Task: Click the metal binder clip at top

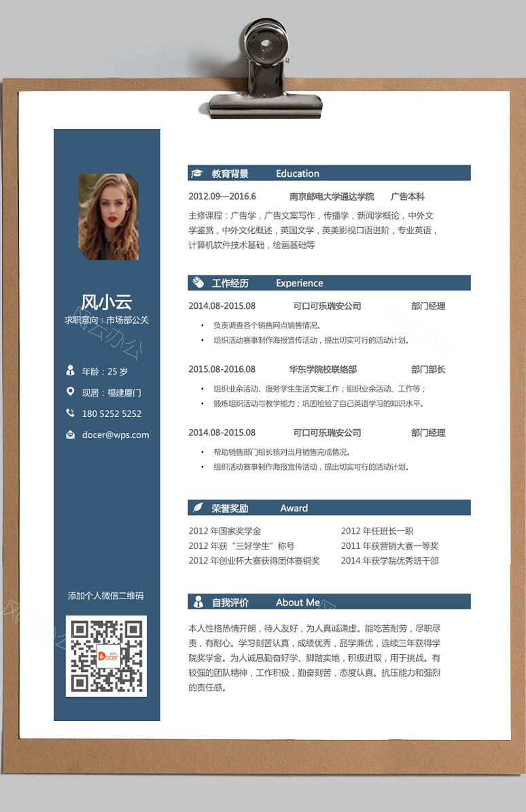Action: [x=266, y=70]
